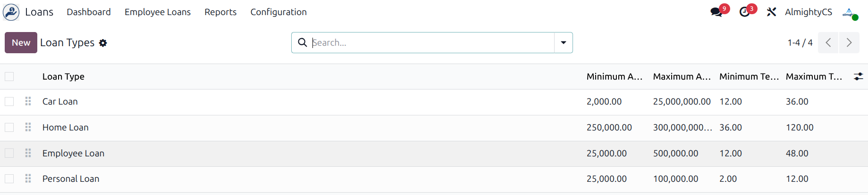Click the debug tools wrench icon
868x195 pixels.
tap(771, 12)
